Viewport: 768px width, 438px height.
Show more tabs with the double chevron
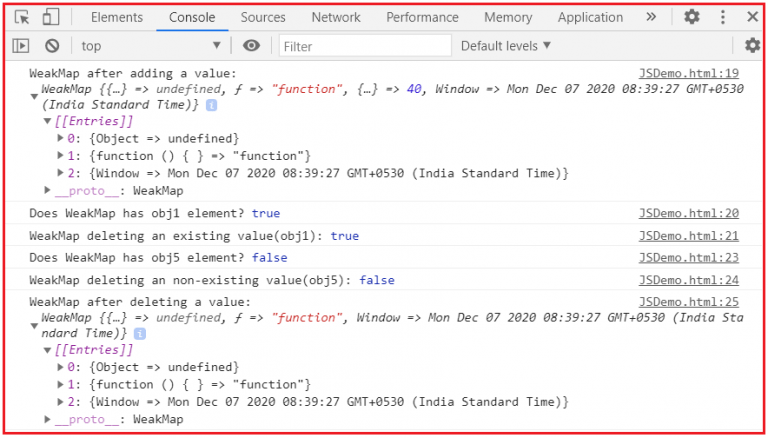tap(652, 17)
